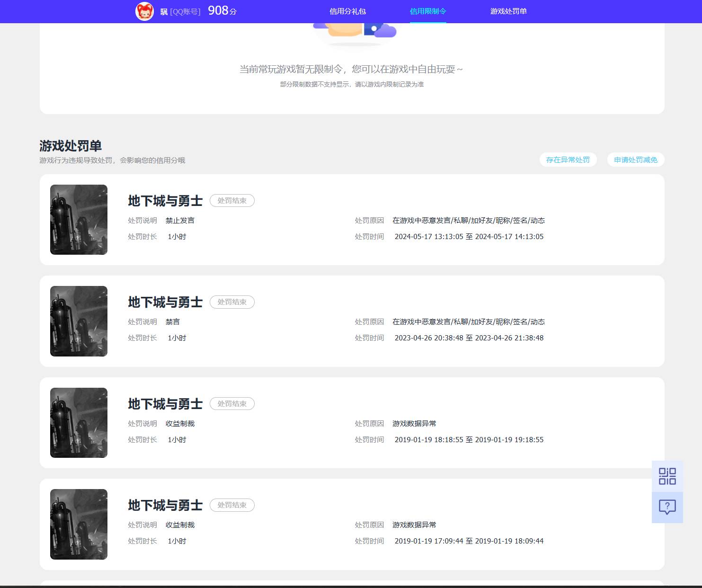Open the help question-mark chat icon
702x588 pixels.
(667, 507)
